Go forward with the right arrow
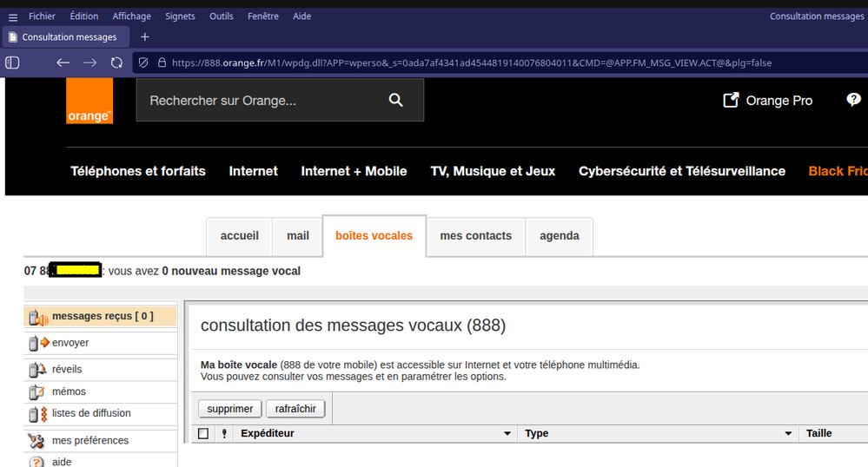Screen dimensions: 868x467 coord(89,62)
